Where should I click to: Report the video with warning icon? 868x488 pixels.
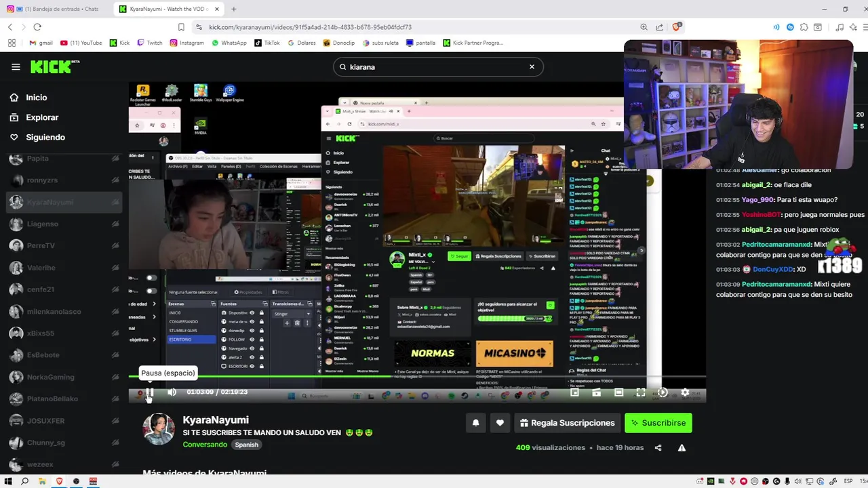(682, 447)
